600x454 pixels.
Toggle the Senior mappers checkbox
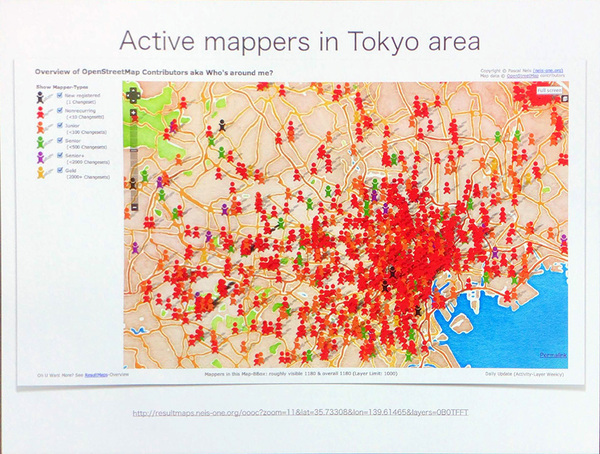[60, 140]
